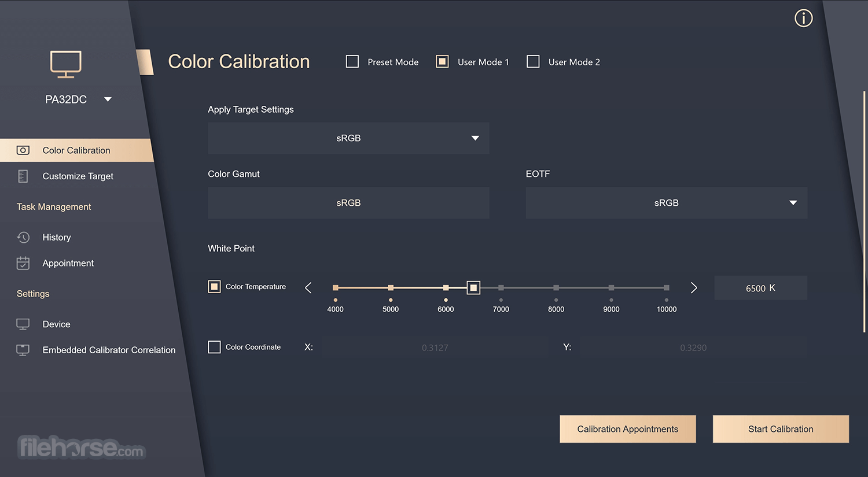Click the Customize Target document icon
Screen dimensions: 868x477
[x=23, y=176]
